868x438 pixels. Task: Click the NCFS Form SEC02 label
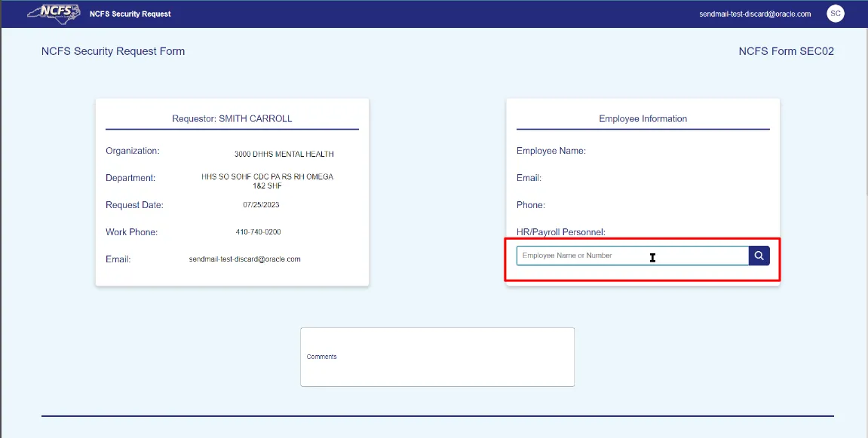click(786, 51)
